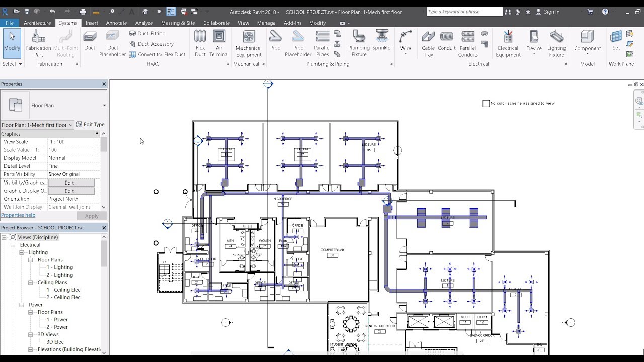The image size is (644, 362).
Task: Click the Undo arrow in quick access toolbar
Action: click(x=52, y=11)
